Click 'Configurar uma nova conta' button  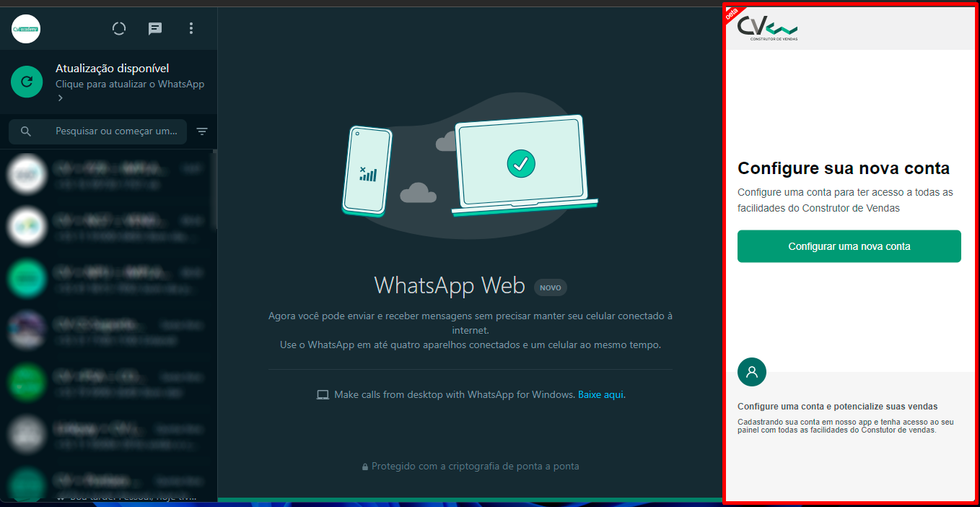click(x=849, y=246)
